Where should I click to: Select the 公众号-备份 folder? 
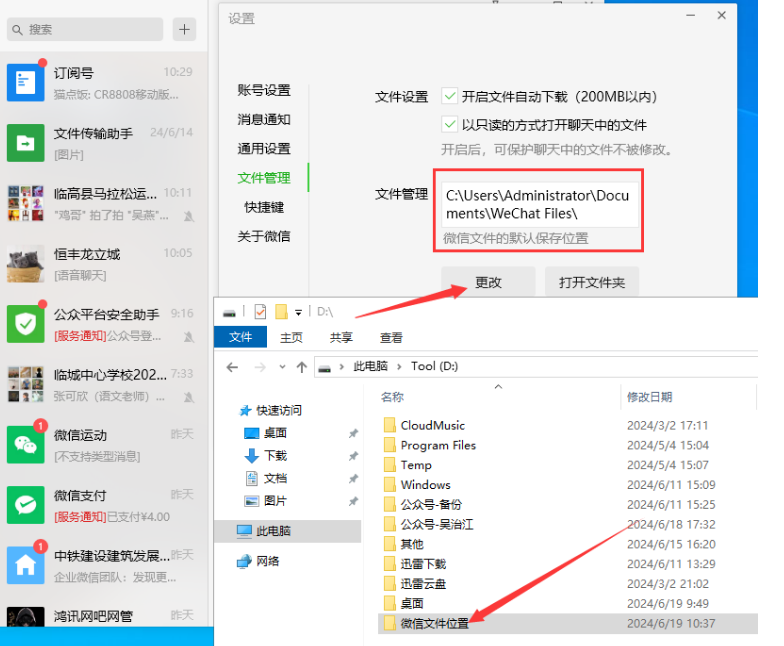point(431,504)
